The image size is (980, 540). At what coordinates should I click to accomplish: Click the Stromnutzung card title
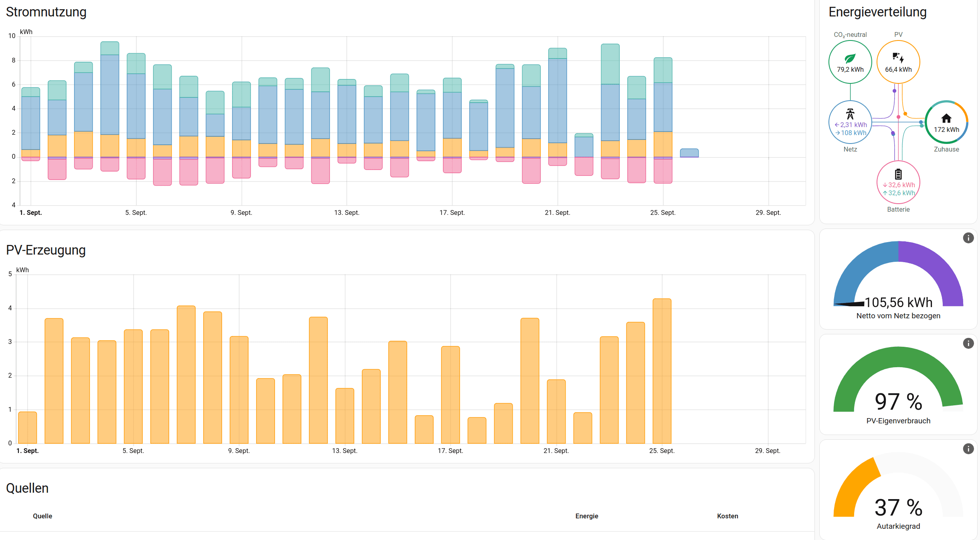46,12
